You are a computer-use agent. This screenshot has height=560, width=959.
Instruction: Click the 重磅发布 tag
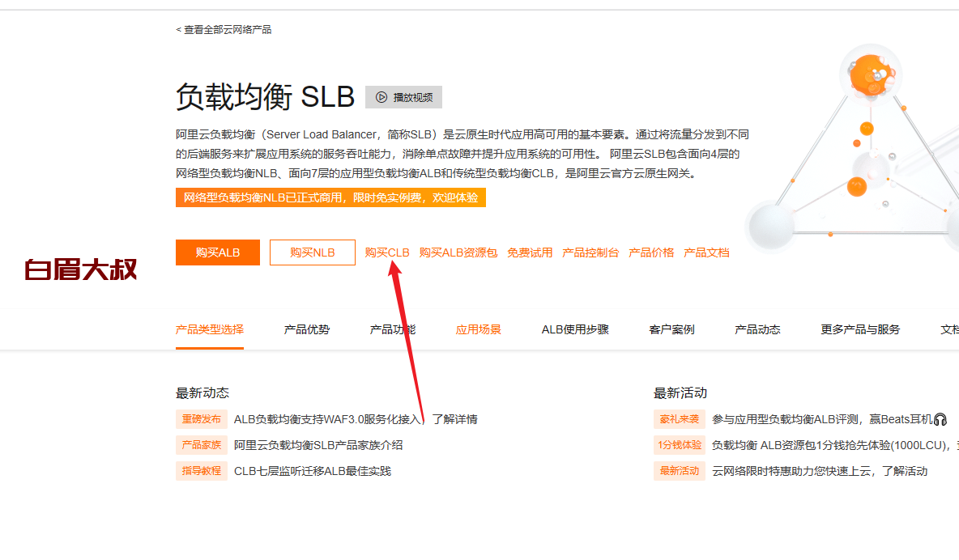click(x=201, y=419)
